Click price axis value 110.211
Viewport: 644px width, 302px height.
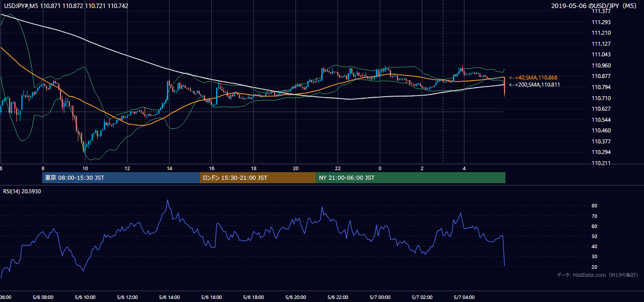tap(601, 163)
